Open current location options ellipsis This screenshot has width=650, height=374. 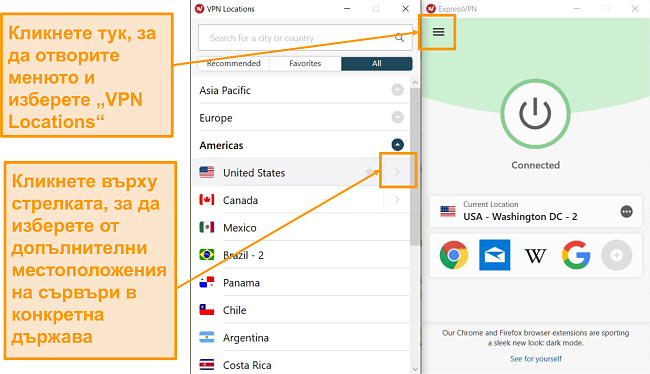coord(626,211)
